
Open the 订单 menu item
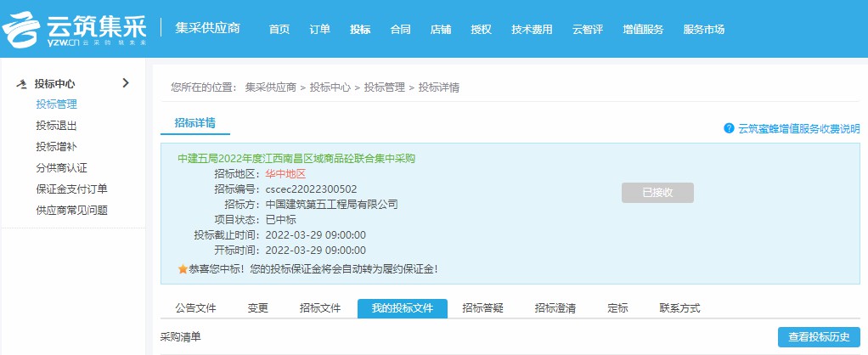[320, 30]
